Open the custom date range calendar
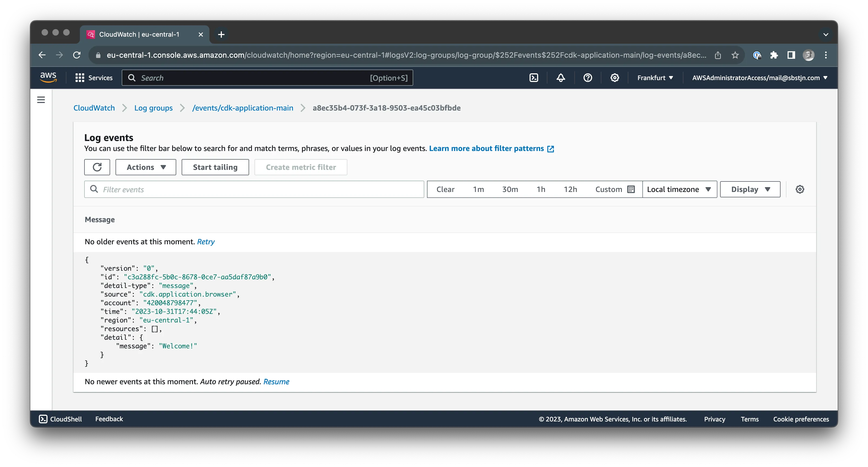Screen dimensions: 868x467 pyautogui.click(x=631, y=189)
